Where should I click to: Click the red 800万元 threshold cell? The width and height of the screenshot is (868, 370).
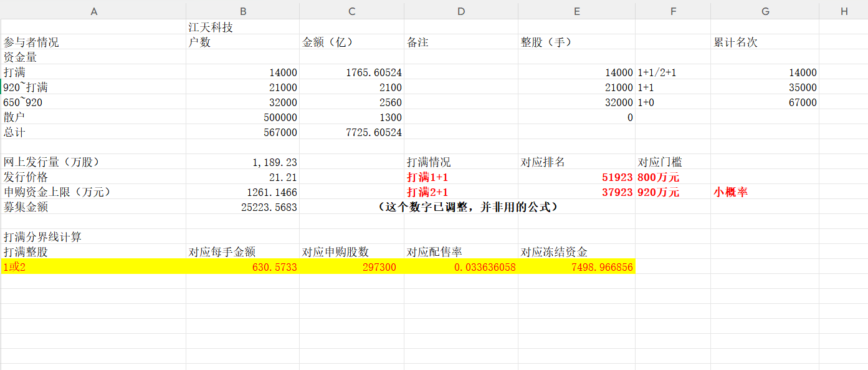pyautogui.click(x=673, y=177)
